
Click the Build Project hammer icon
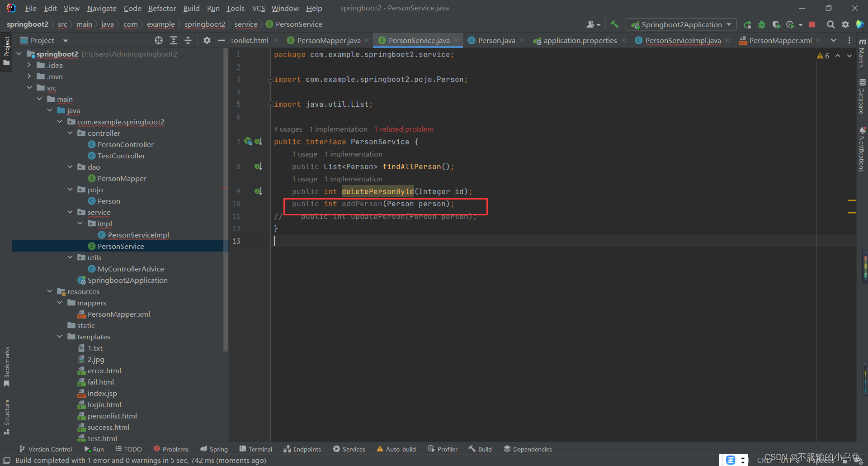pos(614,24)
